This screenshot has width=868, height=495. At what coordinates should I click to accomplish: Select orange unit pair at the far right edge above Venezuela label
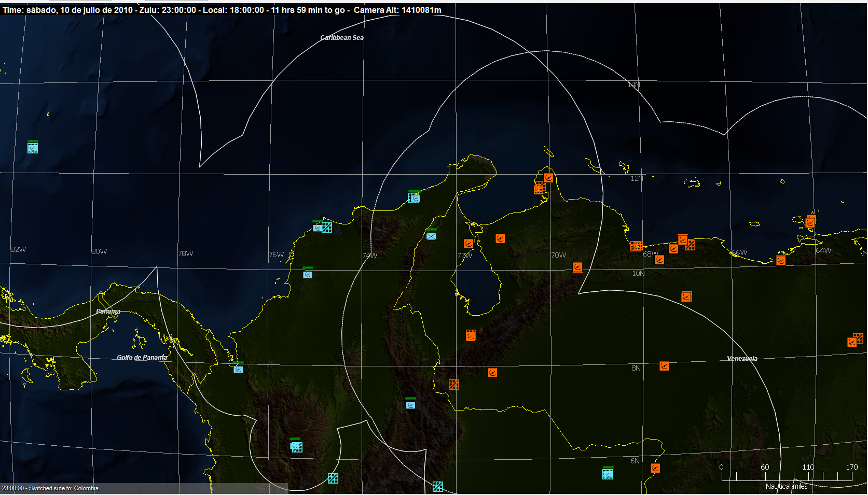(x=855, y=340)
